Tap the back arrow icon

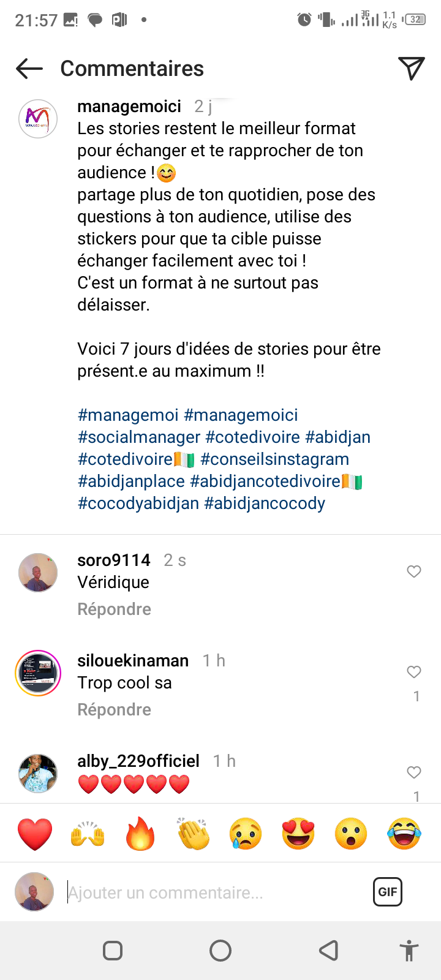pos(29,69)
